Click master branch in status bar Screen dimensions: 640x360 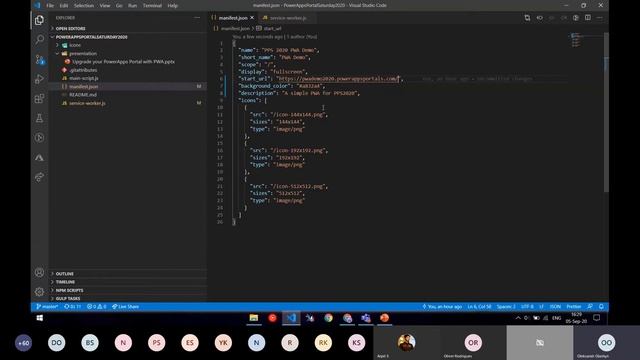(47, 307)
